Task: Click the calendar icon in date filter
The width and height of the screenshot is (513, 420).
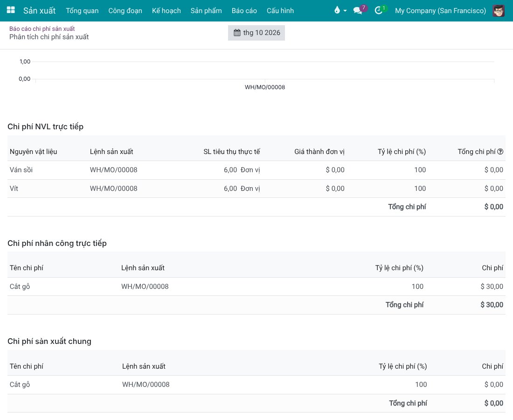Action: click(237, 33)
